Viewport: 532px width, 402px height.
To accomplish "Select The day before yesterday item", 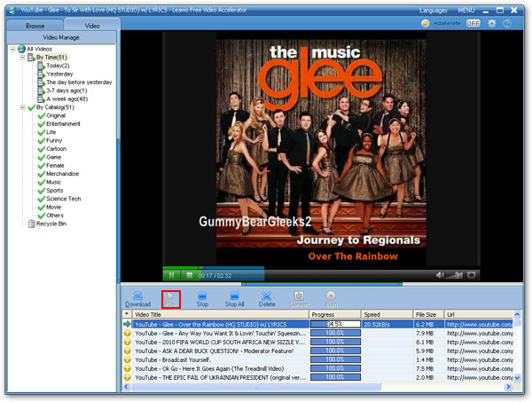I will click(79, 83).
